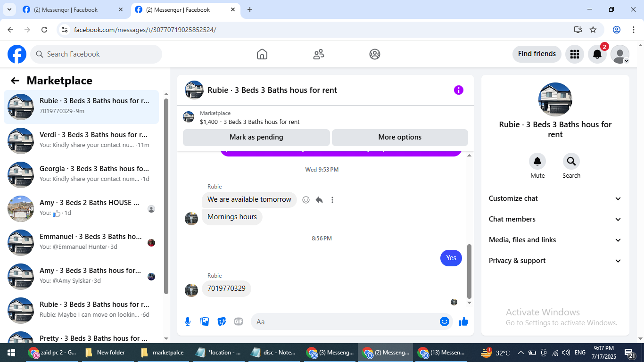Reload the page
This screenshot has width=644, height=362.
(x=44, y=30)
